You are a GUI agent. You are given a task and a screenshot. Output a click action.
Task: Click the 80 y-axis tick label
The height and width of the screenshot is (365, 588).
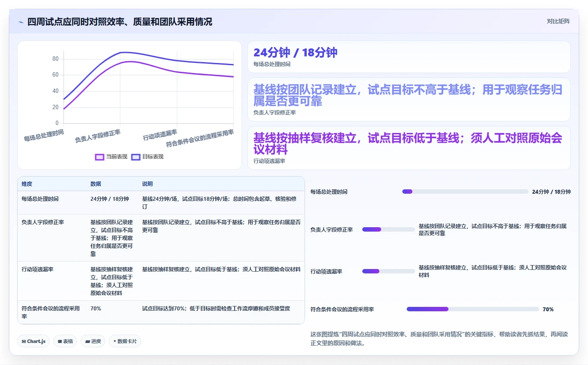[x=55, y=59]
